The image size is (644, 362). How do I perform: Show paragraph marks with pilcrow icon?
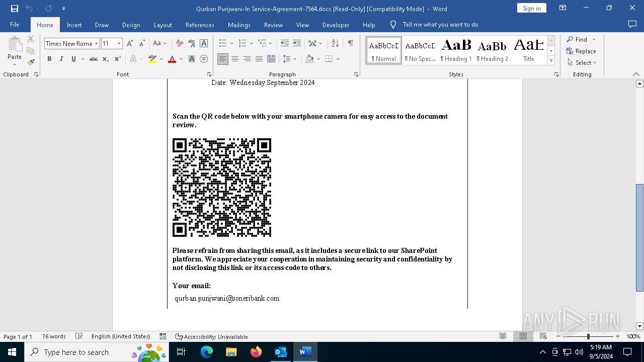point(350,44)
